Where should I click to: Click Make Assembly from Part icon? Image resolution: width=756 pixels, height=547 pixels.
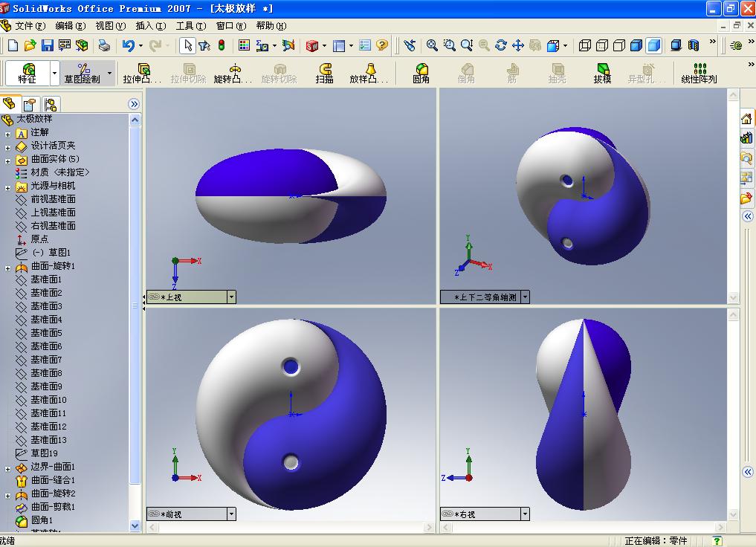[x=82, y=45]
